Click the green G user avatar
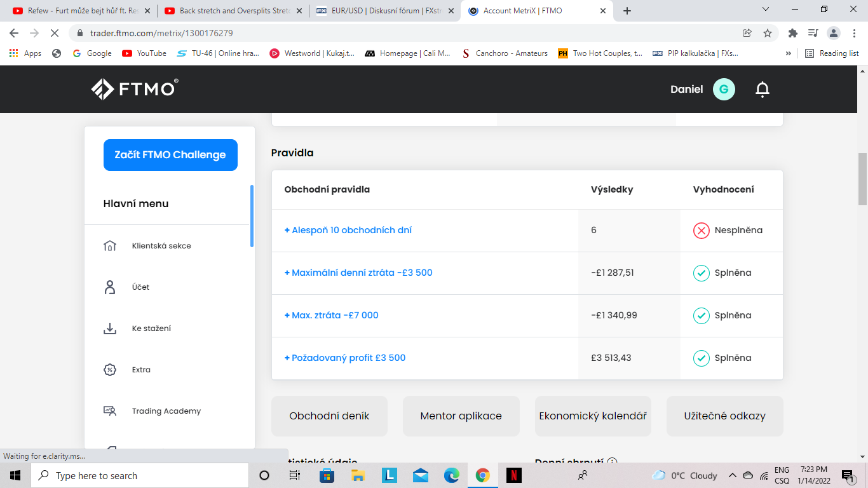This screenshot has width=868, height=488. pyautogui.click(x=724, y=89)
